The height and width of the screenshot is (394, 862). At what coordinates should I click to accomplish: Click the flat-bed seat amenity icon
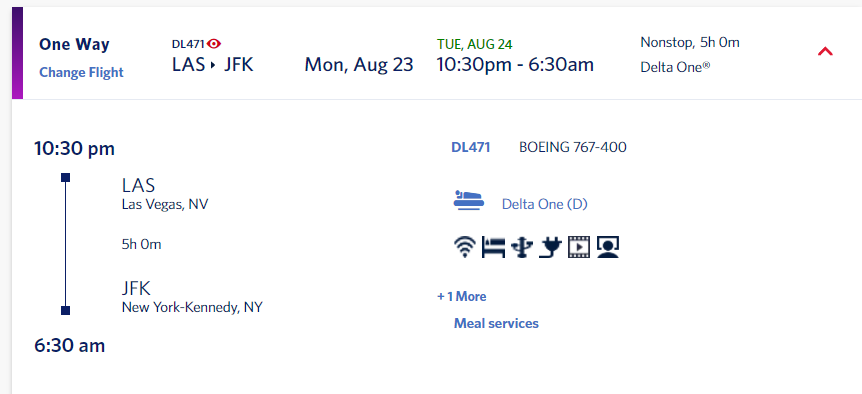pyautogui.click(x=493, y=247)
